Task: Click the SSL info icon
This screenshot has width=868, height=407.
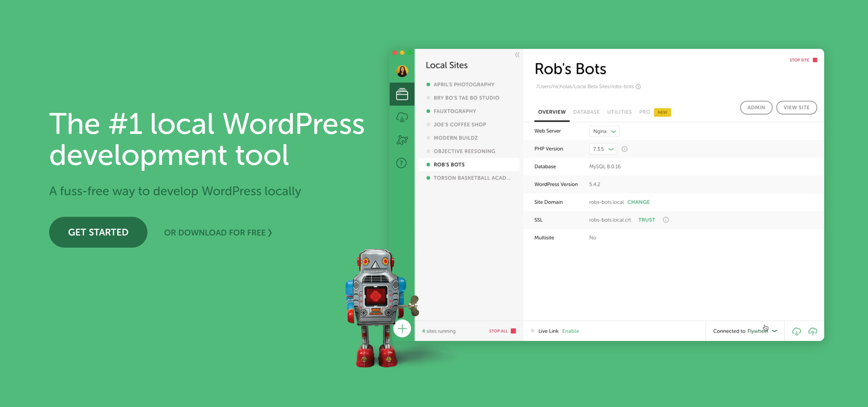Action: 666,220
